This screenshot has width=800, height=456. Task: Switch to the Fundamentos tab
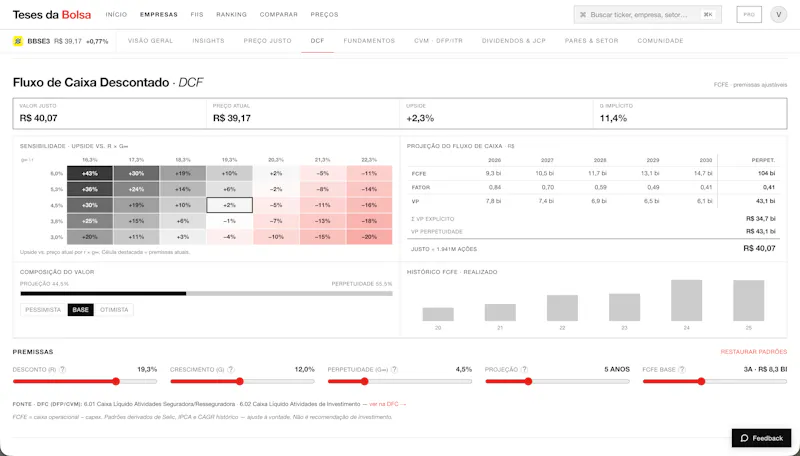click(369, 41)
